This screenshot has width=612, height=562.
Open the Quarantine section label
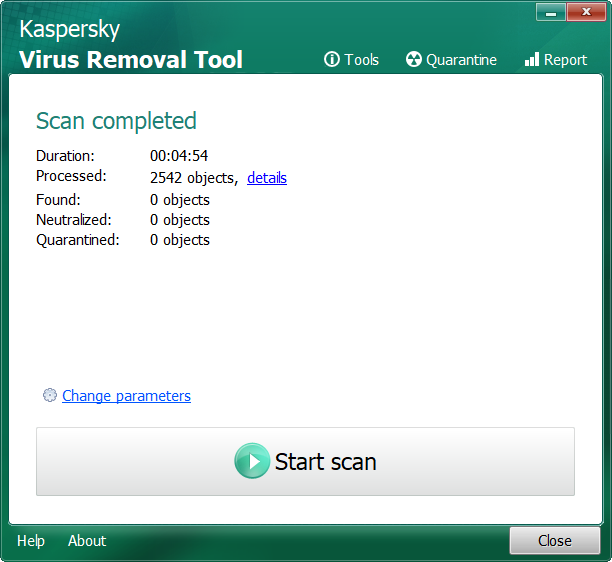pyautogui.click(x=461, y=60)
